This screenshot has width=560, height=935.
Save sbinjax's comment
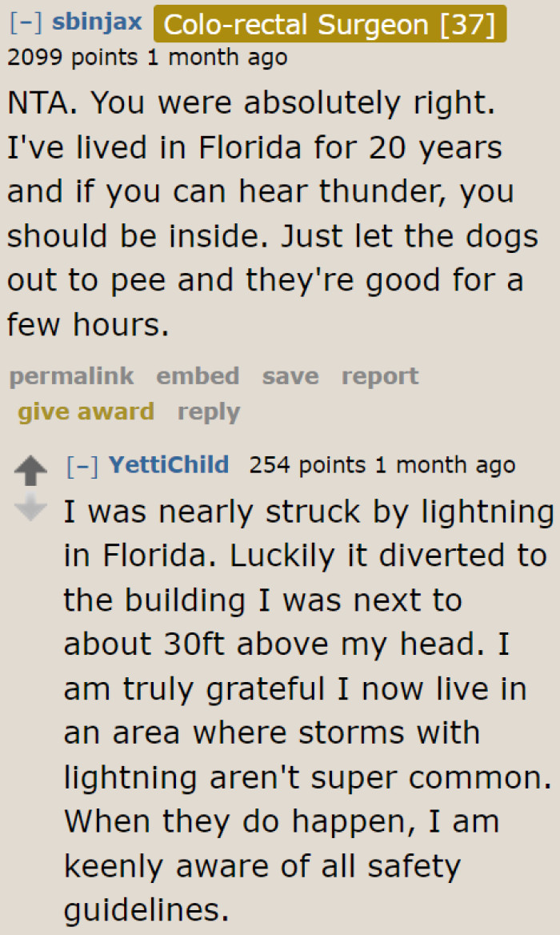[x=290, y=376]
